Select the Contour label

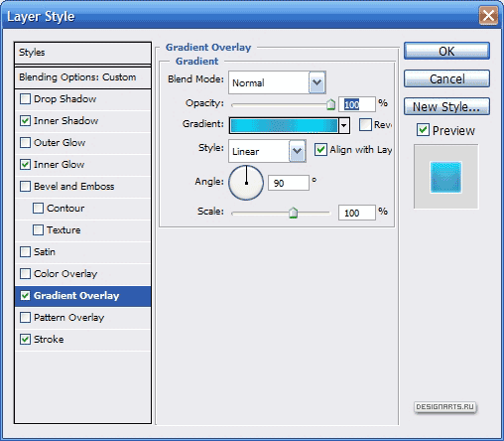[65, 209]
